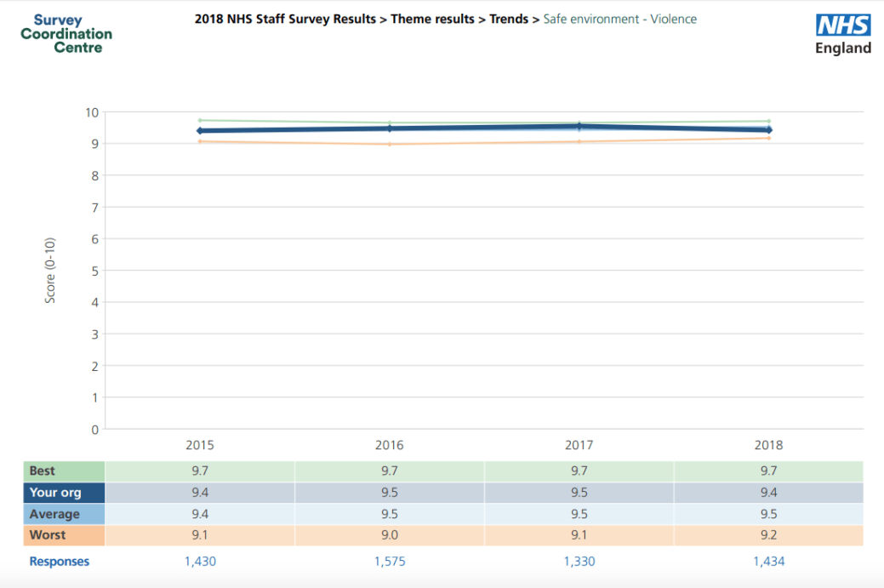Click the Safe environment - Violence title

619,19
